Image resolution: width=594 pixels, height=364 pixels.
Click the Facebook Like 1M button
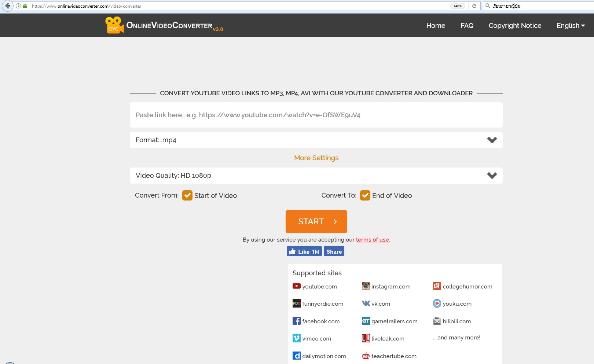[304, 251]
